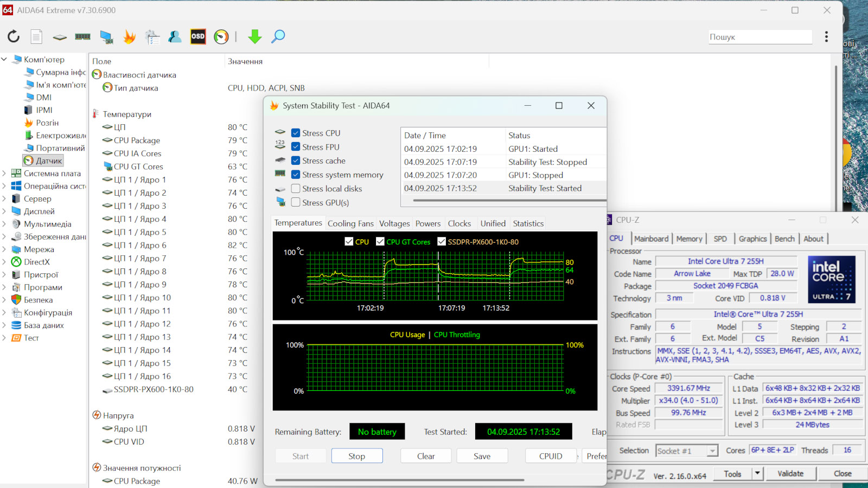
Task: Open the System Stability Test flame icon
Action: (x=129, y=36)
